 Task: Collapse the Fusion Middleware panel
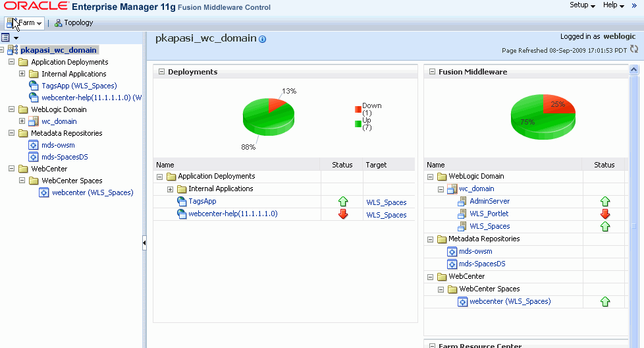(432, 72)
